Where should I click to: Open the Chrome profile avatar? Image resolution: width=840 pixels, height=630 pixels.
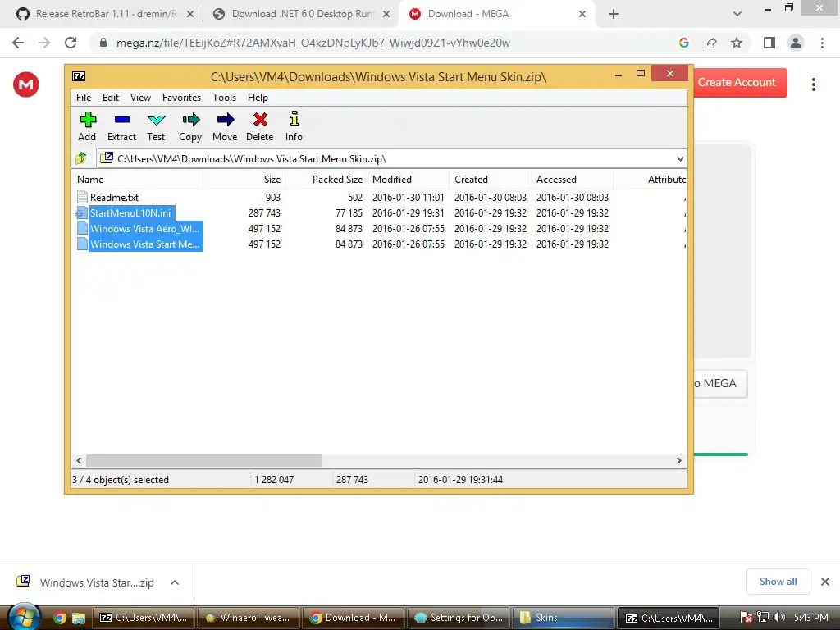click(x=796, y=43)
